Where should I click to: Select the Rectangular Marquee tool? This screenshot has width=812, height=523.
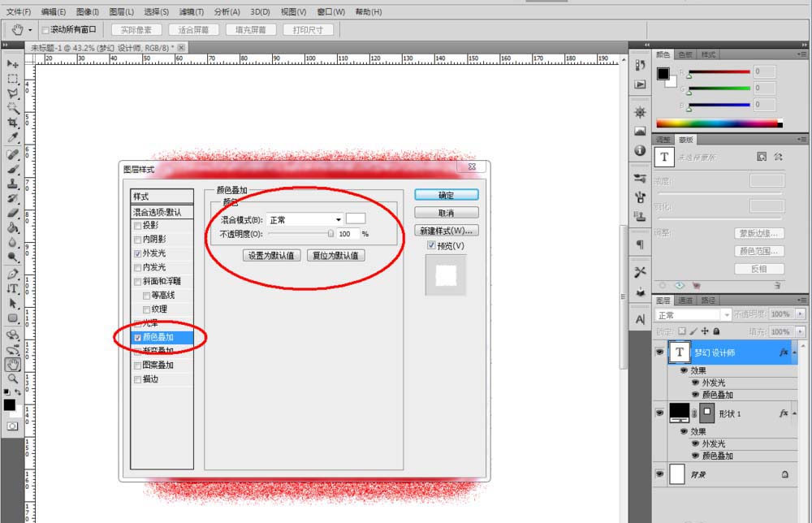(12, 79)
